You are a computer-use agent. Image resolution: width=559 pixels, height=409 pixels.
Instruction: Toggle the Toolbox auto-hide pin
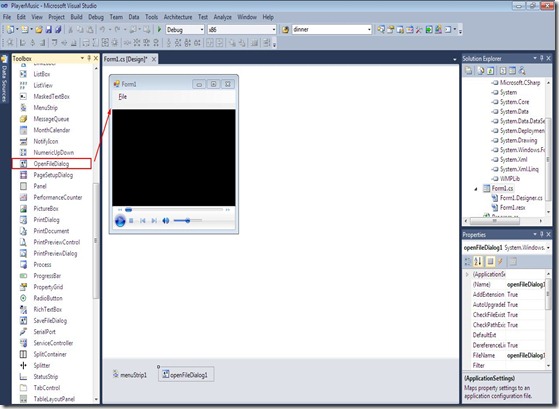point(89,58)
